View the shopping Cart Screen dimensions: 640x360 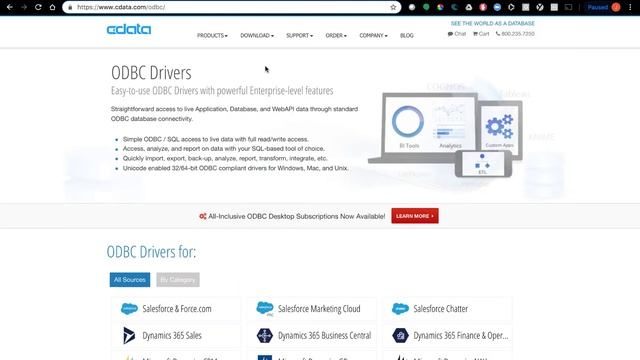coord(481,34)
